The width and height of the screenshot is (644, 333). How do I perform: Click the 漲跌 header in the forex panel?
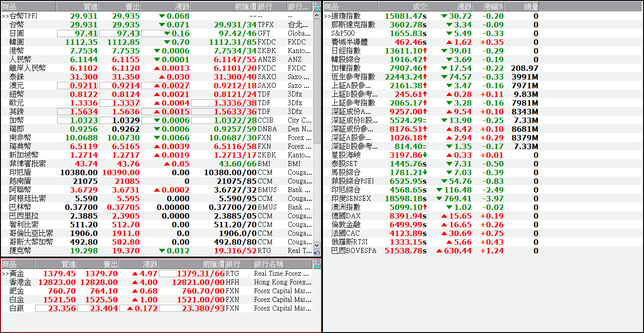165,6
